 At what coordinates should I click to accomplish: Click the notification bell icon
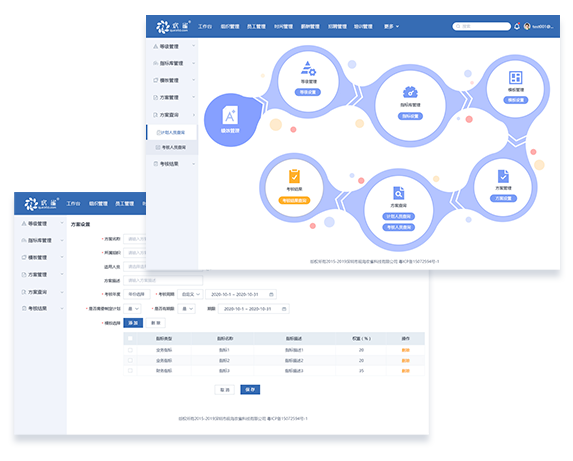pyautogui.click(x=517, y=26)
